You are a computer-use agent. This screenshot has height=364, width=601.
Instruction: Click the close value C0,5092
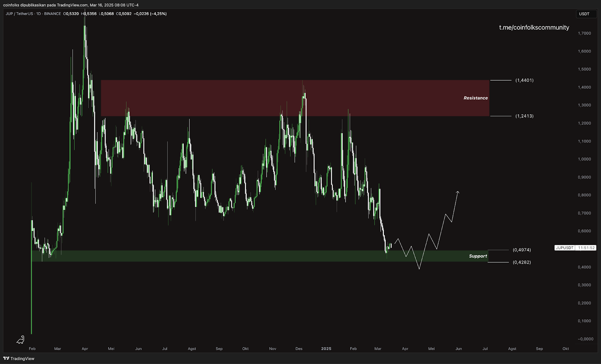point(124,14)
